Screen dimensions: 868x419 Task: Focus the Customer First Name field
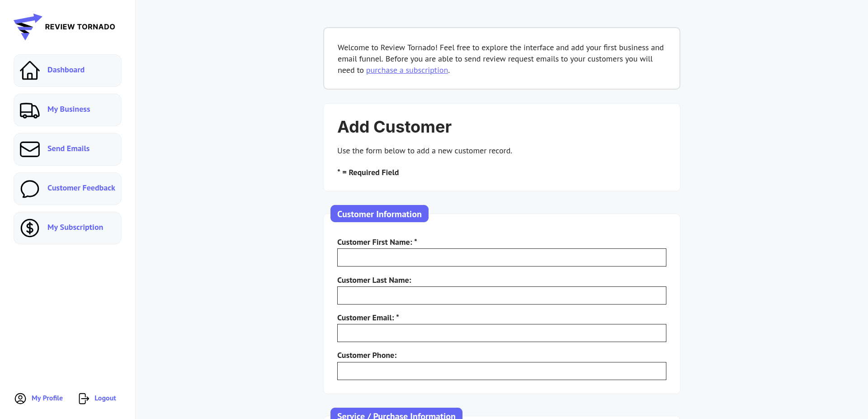[x=501, y=257]
